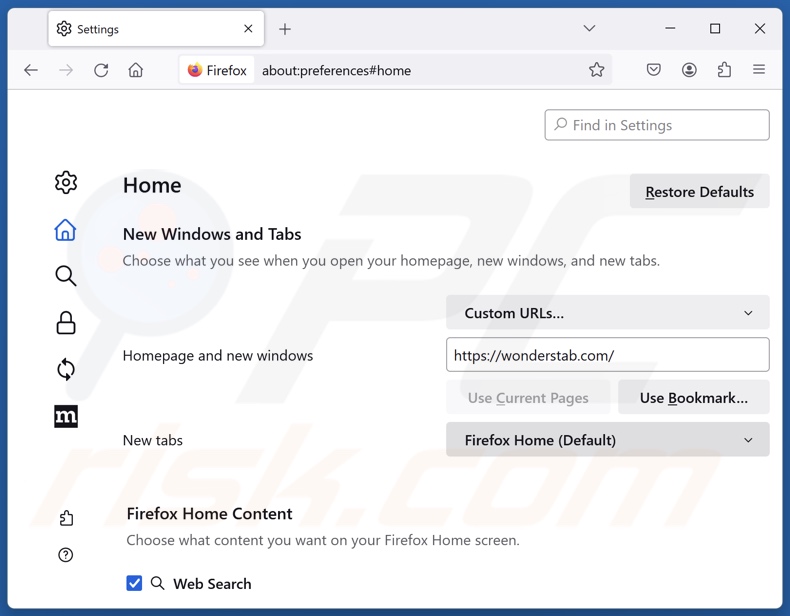Expand New tabs Firefox Home dropdown
Image resolution: width=790 pixels, height=616 pixels.
tap(607, 440)
